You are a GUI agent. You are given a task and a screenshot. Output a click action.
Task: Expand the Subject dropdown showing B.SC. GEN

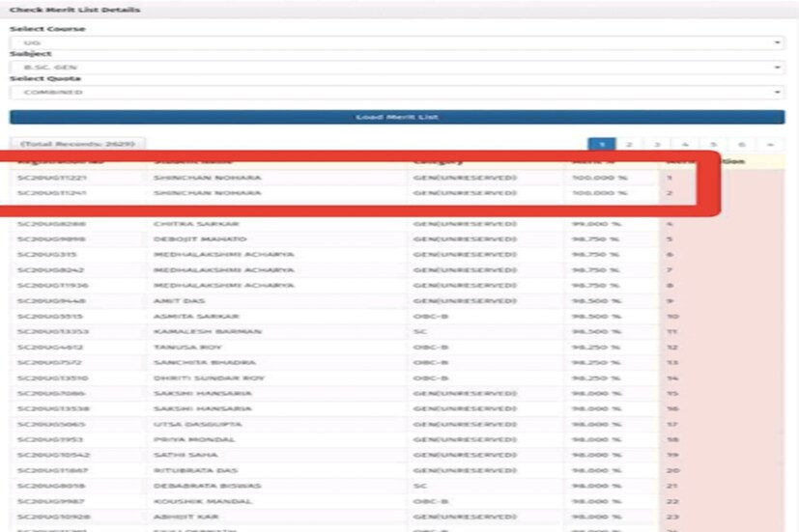(396, 68)
